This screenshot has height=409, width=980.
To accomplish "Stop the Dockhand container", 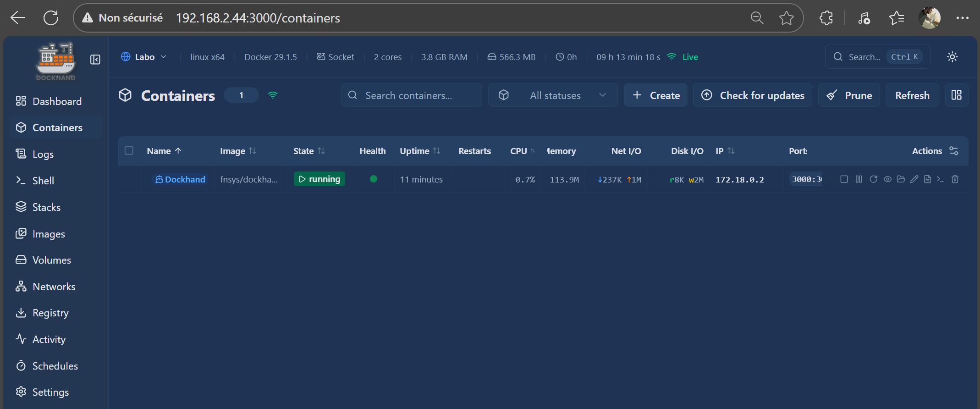I will tap(844, 179).
